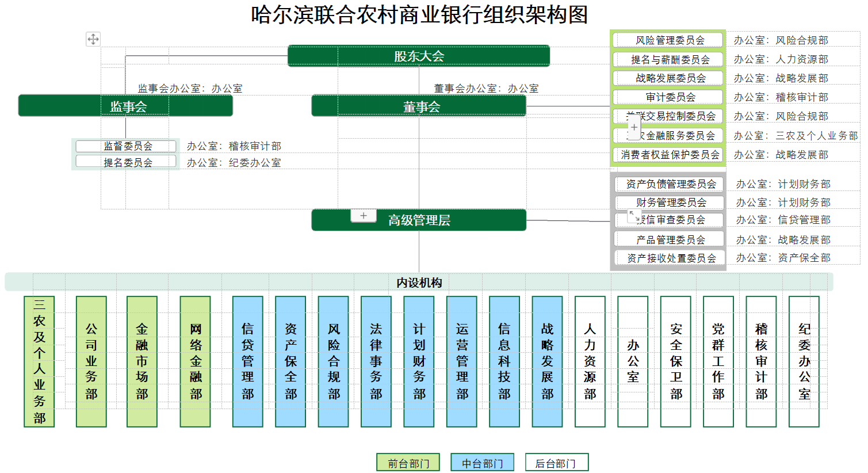Image resolution: width=868 pixels, height=473 pixels.
Task: Click the 提名与薪酬委员会 box
Action: (x=668, y=59)
